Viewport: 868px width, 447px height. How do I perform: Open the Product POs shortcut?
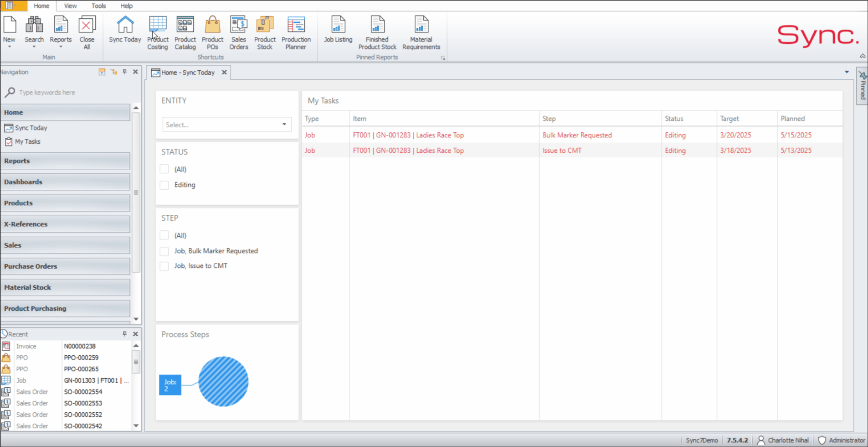(x=212, y=32)
